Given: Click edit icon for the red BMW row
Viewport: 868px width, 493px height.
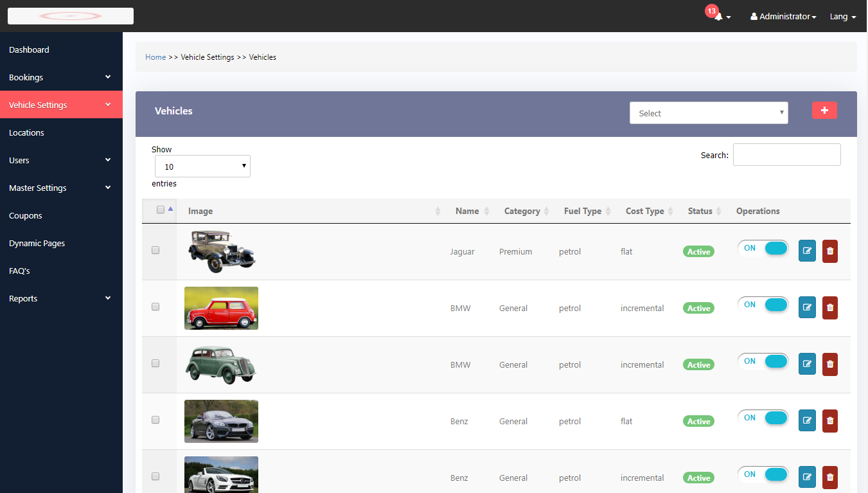Looking at the screenshot, I should 807,307.
